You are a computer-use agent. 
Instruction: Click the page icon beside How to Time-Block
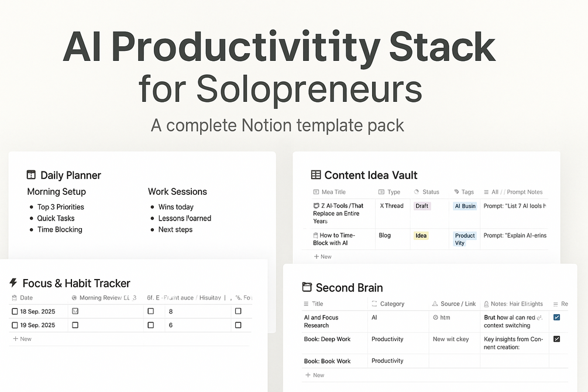316,236
